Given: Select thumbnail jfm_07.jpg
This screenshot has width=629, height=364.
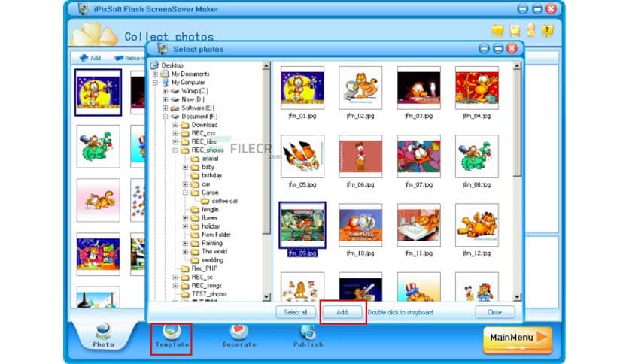Looking at the screenshot, I should click(x=419, y=156).
